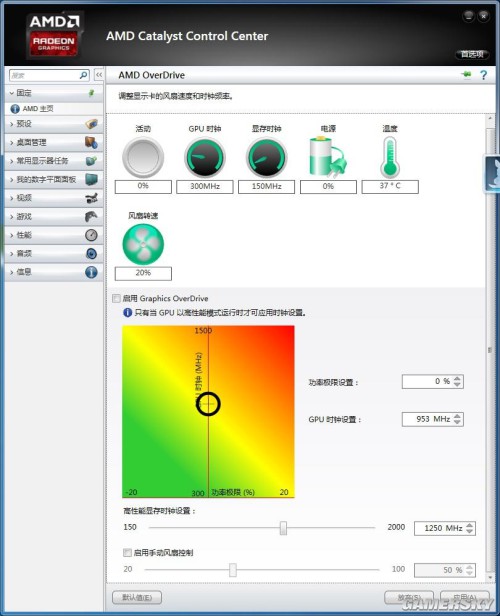
Task: Open the AMD 主页 sidebar item
Action: coord(54,109)
